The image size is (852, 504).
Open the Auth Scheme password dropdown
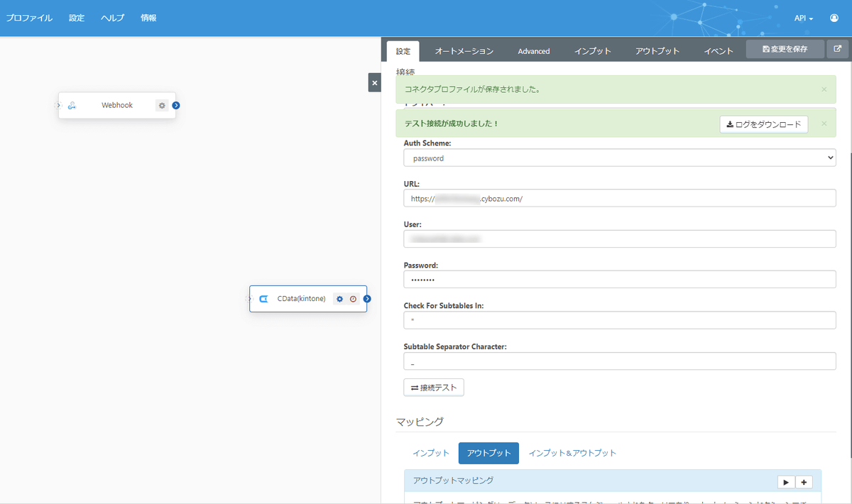[x=620, y=158]
